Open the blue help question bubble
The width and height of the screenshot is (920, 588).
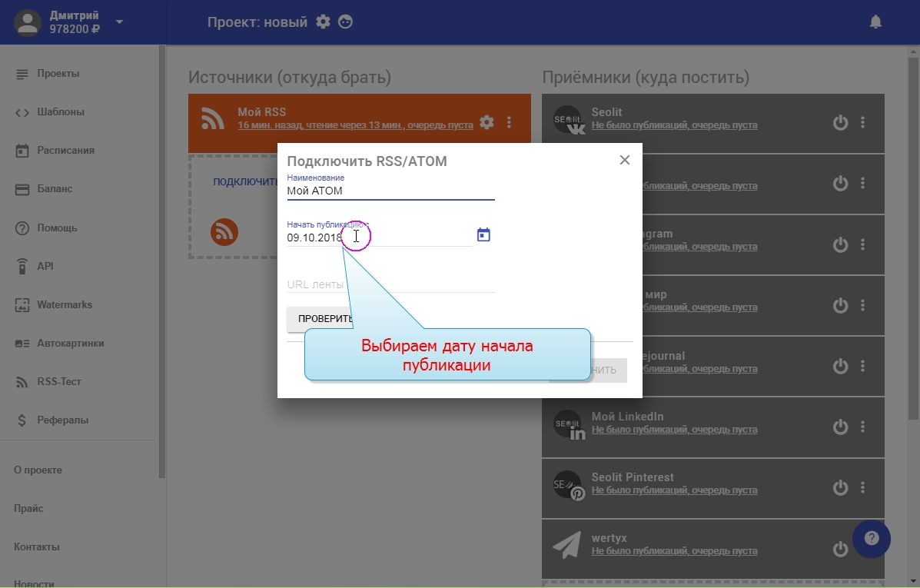[x=871, y=539]
